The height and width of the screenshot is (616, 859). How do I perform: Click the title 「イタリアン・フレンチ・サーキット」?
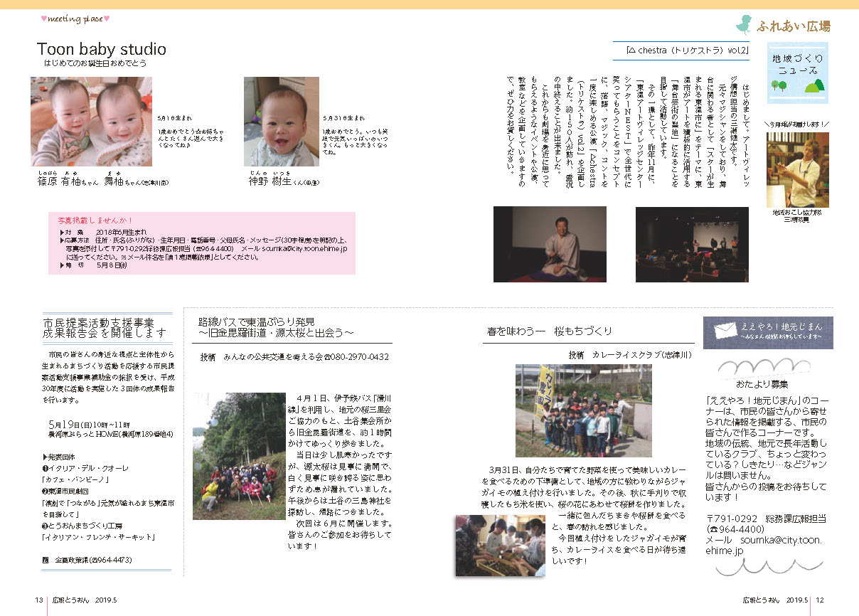pos(99,537)
